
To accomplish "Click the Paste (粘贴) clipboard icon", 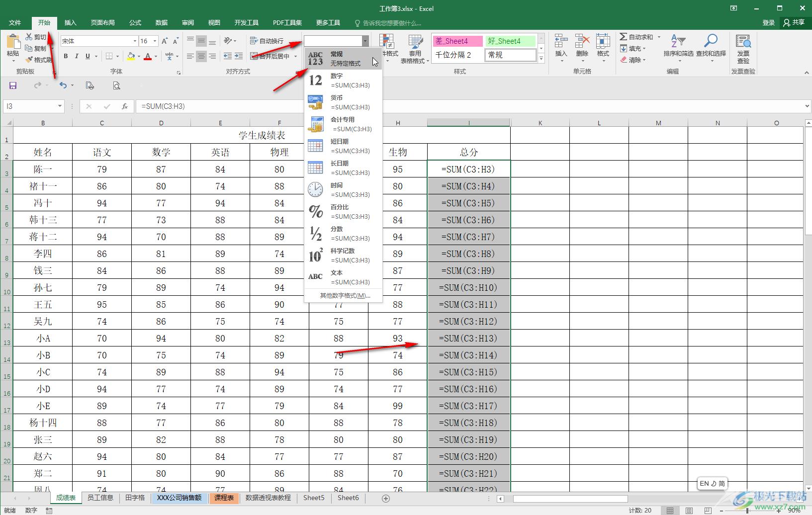I will coord(13,42).
